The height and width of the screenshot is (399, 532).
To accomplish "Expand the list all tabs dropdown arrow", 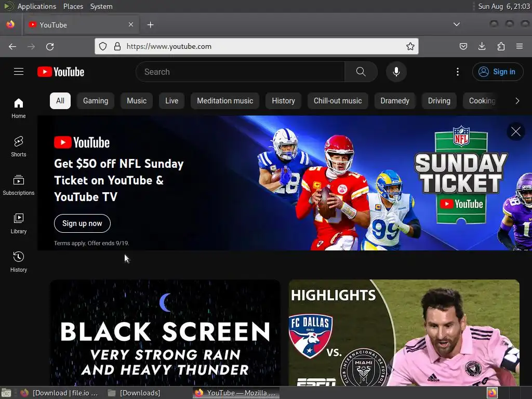I will click(x=457, y=24).
